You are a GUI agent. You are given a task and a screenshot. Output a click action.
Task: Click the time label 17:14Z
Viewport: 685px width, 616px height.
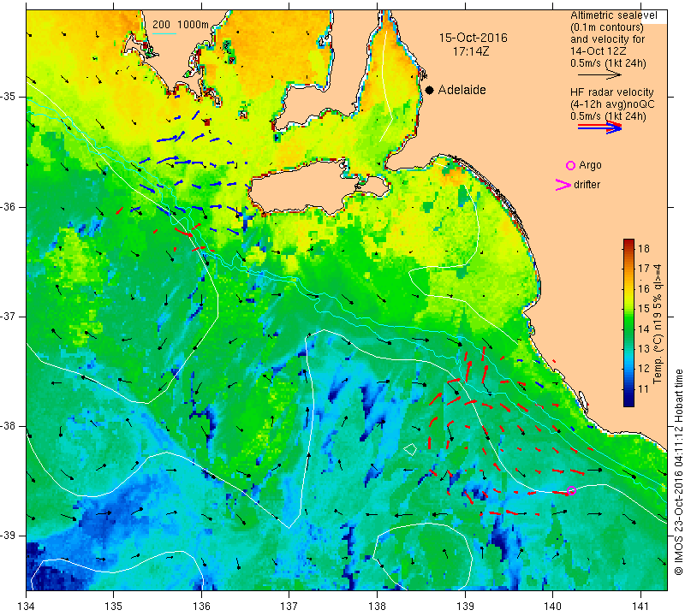click(x=471, y=51)
